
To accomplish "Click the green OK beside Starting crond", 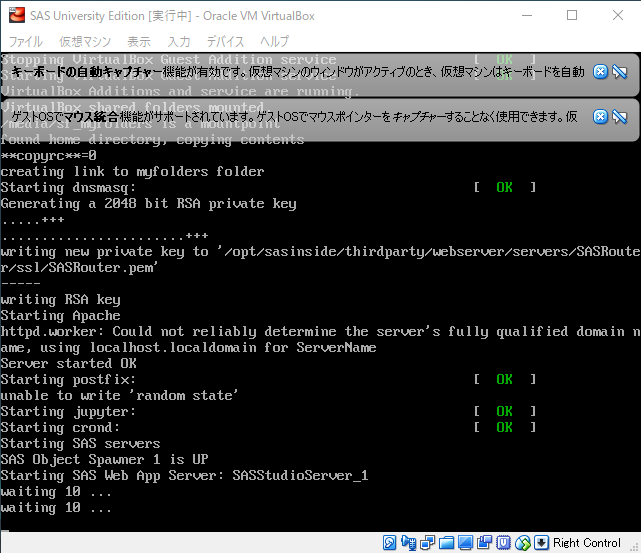I will [504, 428].
